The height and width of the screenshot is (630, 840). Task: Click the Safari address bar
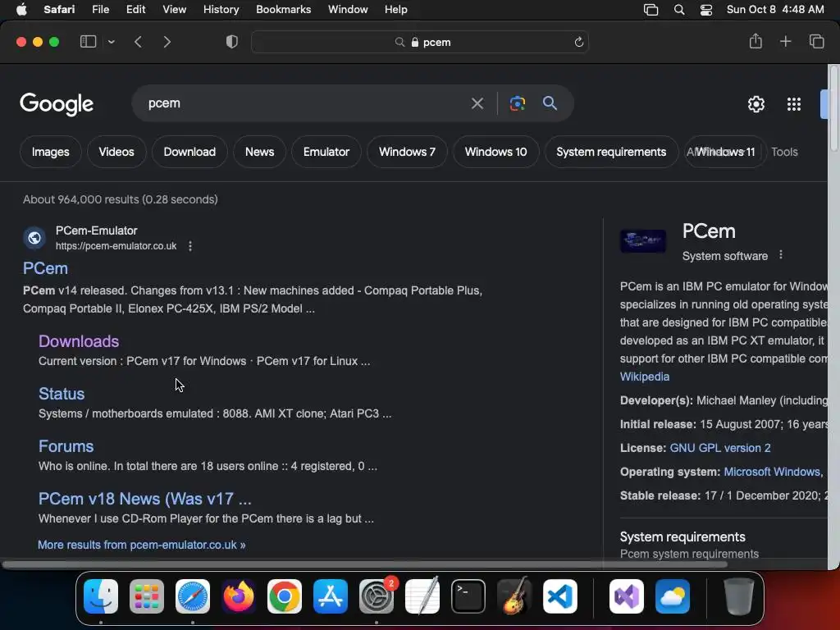coord(420,42)
